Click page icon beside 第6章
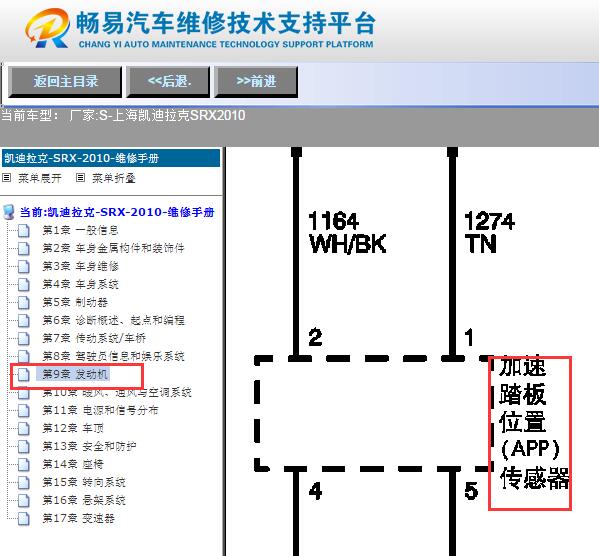 point(24,320)
